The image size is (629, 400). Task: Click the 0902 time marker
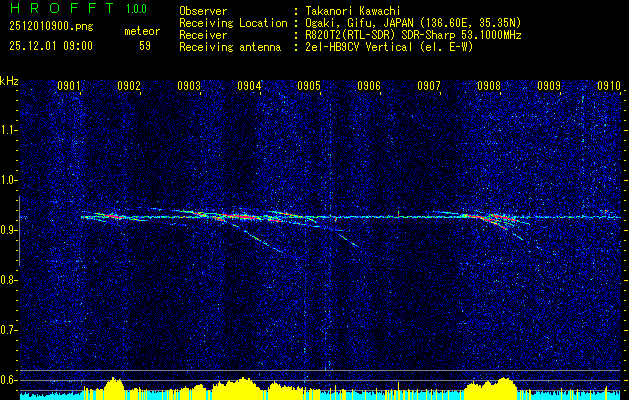coord(129,85)
